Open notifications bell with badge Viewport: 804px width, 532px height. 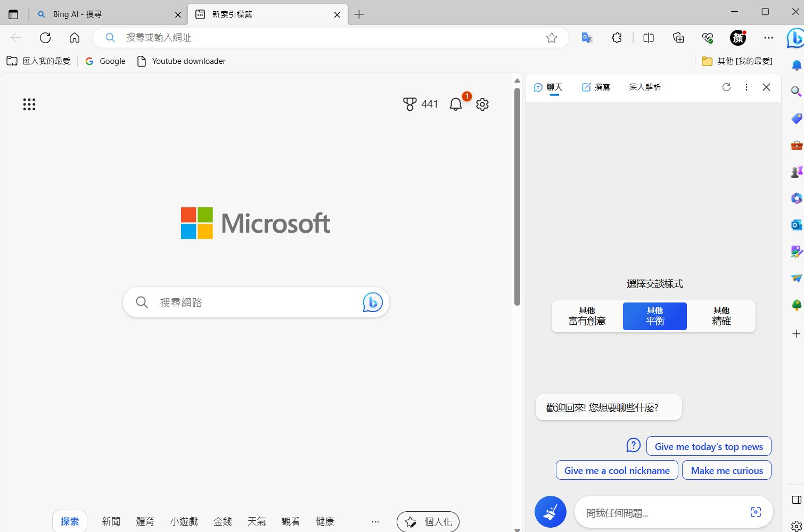[456, 104]
